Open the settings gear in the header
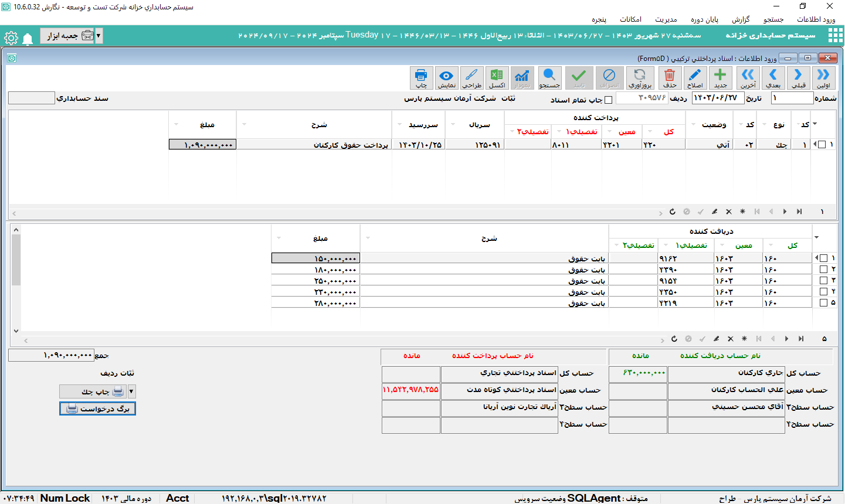The height and width of the screenshot is (504, 845). 11,39
